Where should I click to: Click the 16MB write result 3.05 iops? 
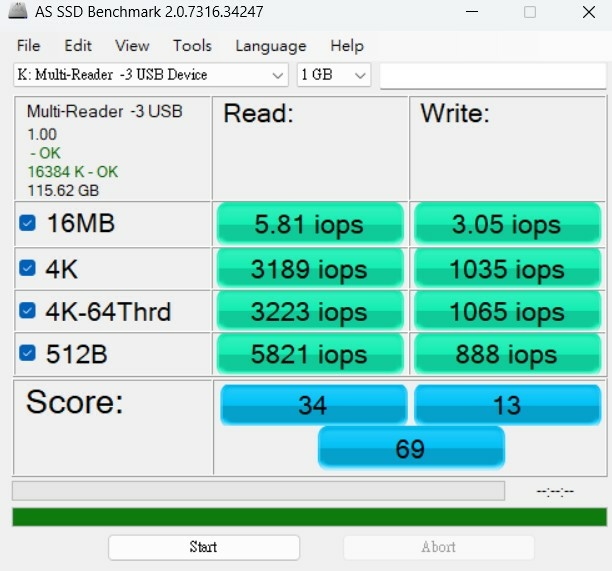coord(507,224)
